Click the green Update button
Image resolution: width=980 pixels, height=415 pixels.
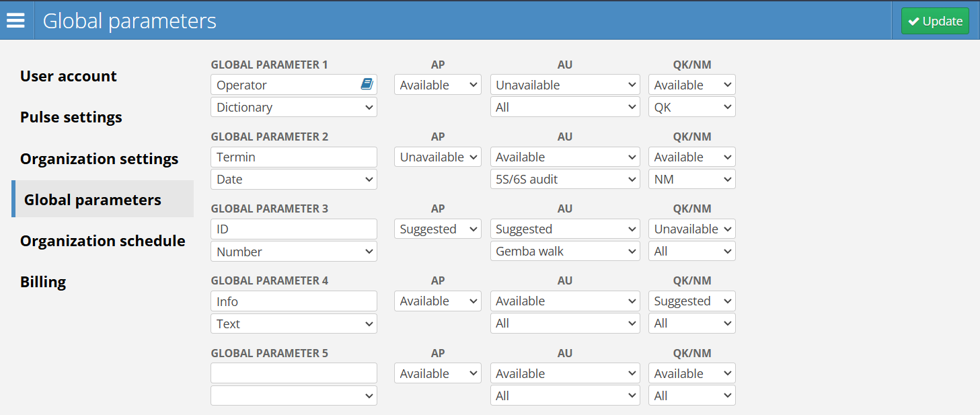935,21
